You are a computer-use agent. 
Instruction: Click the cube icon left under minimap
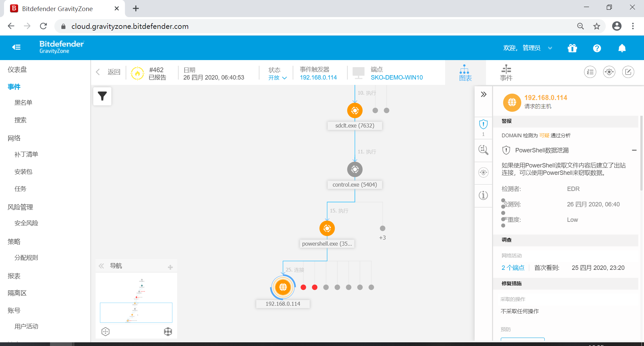[x=105, y=332]
